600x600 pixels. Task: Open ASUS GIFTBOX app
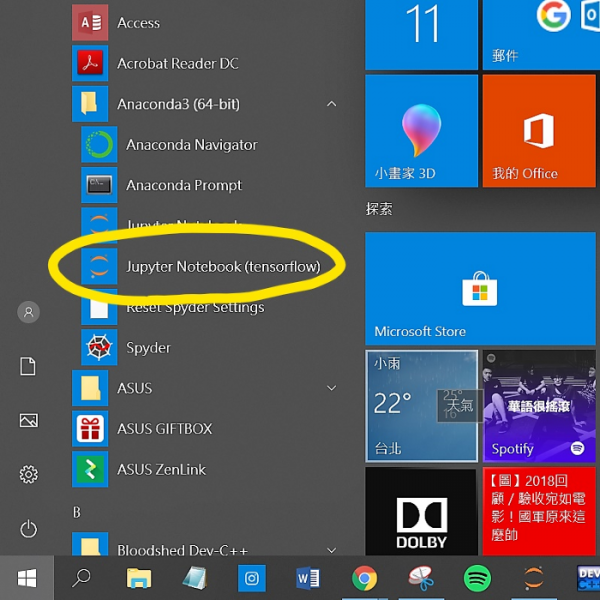click(x=164, y=429)
